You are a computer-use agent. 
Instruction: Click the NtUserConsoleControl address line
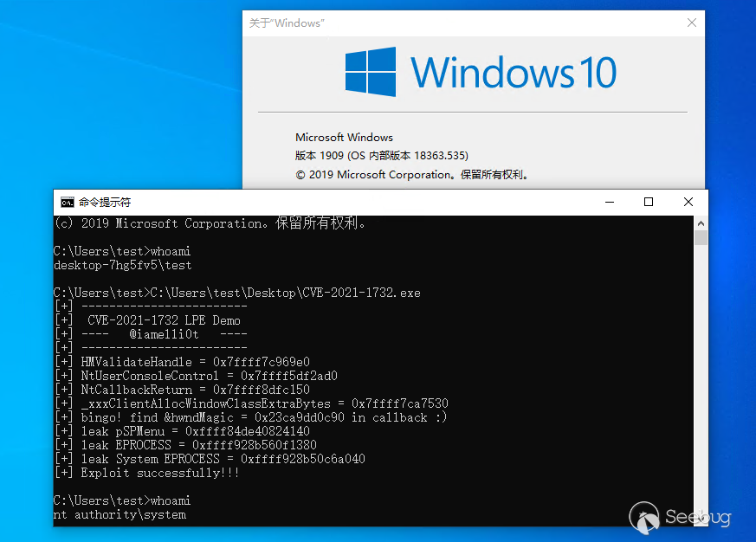pyautogui.click(x=196, y=376)
